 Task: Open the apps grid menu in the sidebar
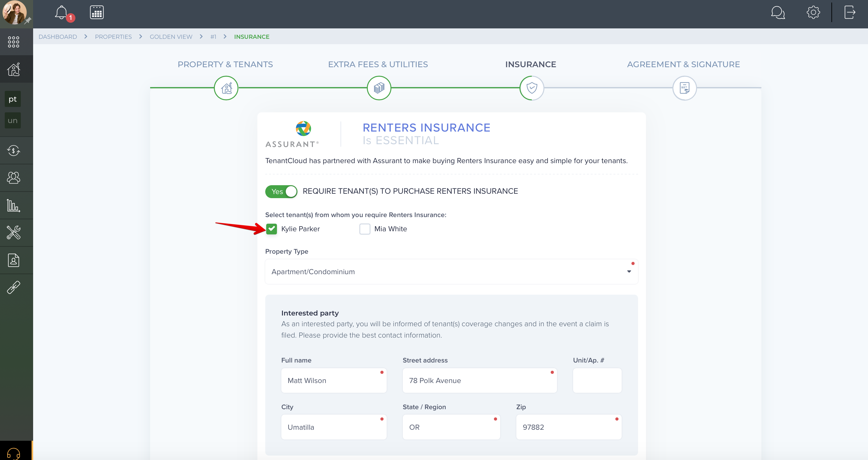(x=14, y=42)
